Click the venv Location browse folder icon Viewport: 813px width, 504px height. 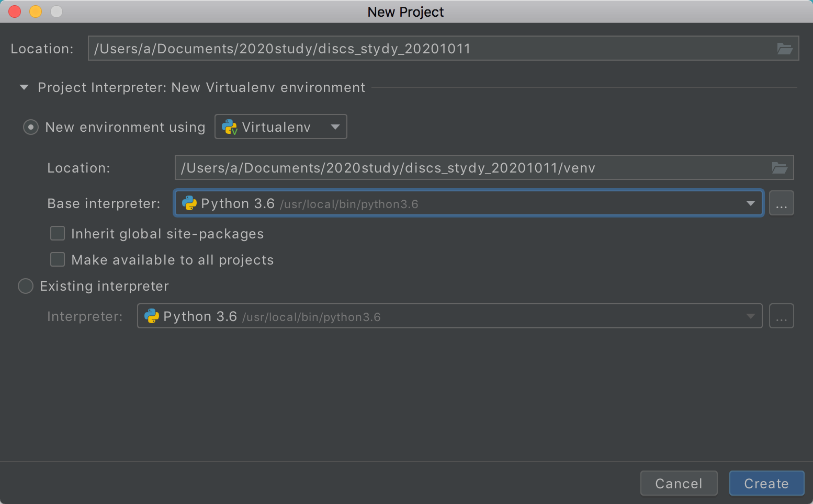[x=779, y=168]
